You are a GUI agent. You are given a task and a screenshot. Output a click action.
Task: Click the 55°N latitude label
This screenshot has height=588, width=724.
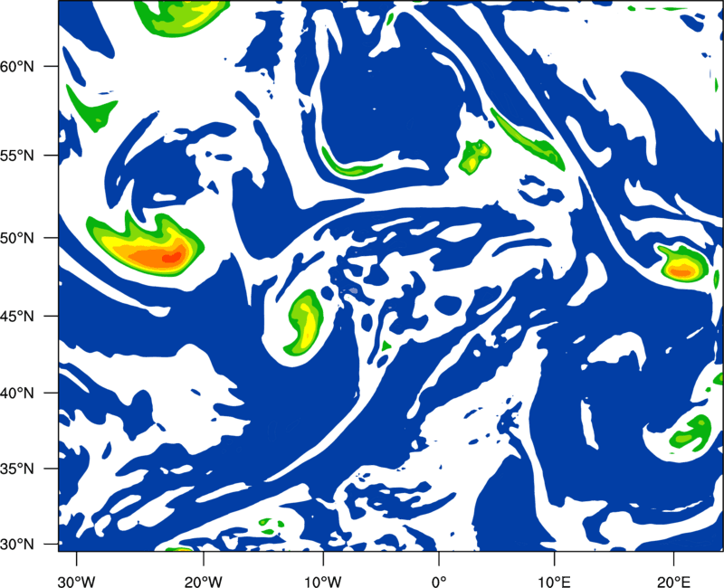pyautogui.click(x=17, y=156)
